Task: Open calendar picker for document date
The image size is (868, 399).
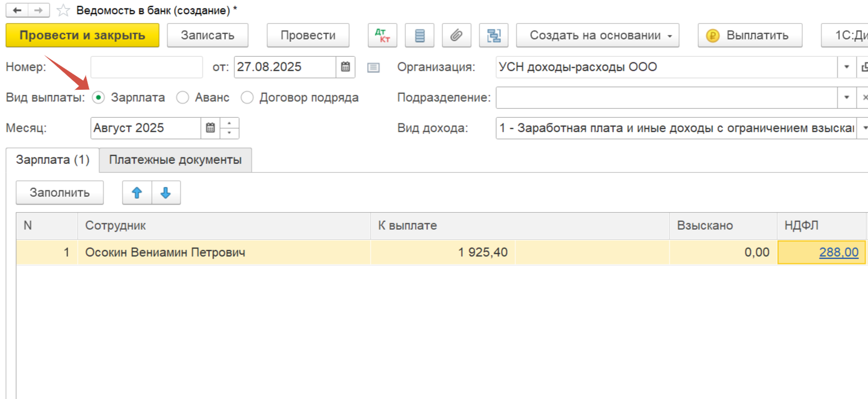Action: pyautogui.click(x=346, y=67)
